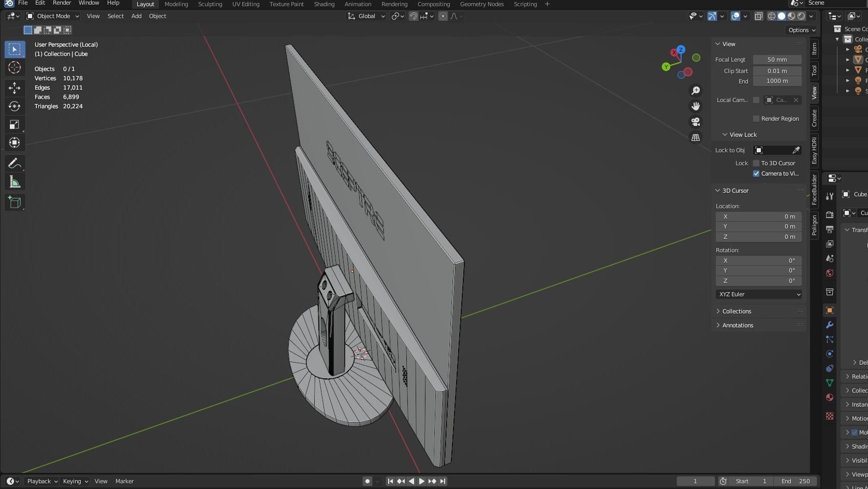Open the Object Constraints tab icon
This screenshot has width=868, height=489.
[x=830, y=368]
